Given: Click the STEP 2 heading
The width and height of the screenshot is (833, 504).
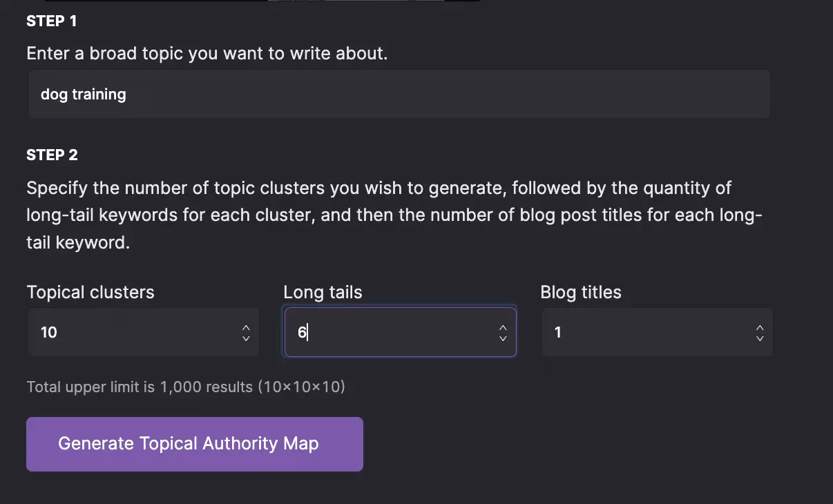Looking at the screenshot, I should (52, 155).
